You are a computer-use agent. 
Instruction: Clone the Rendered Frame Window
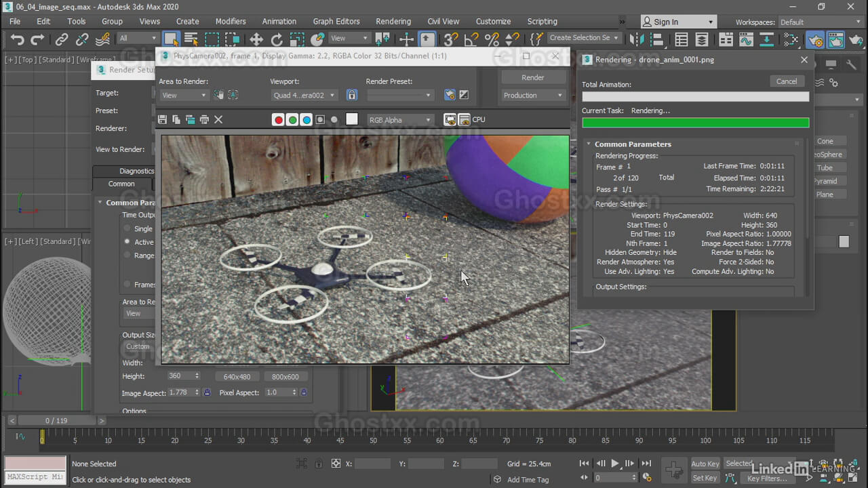[190, 119]
